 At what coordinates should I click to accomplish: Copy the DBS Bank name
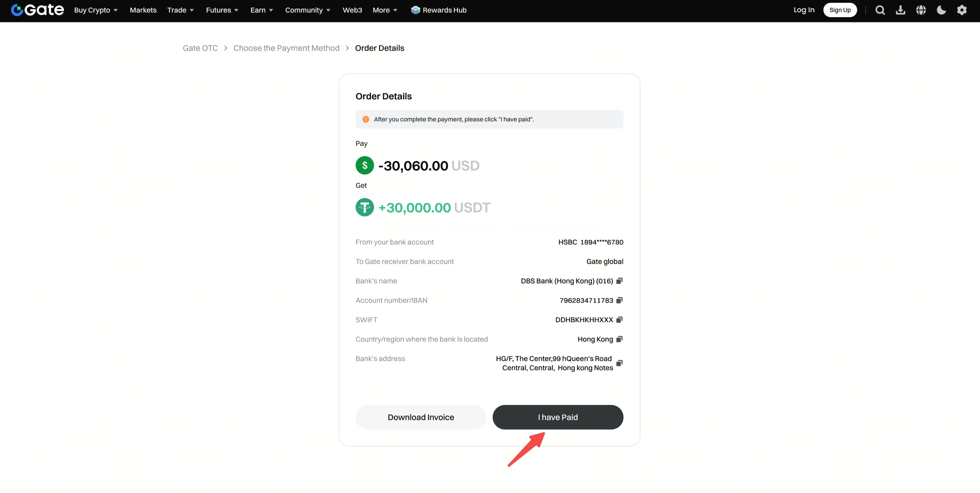click(619, 281)
